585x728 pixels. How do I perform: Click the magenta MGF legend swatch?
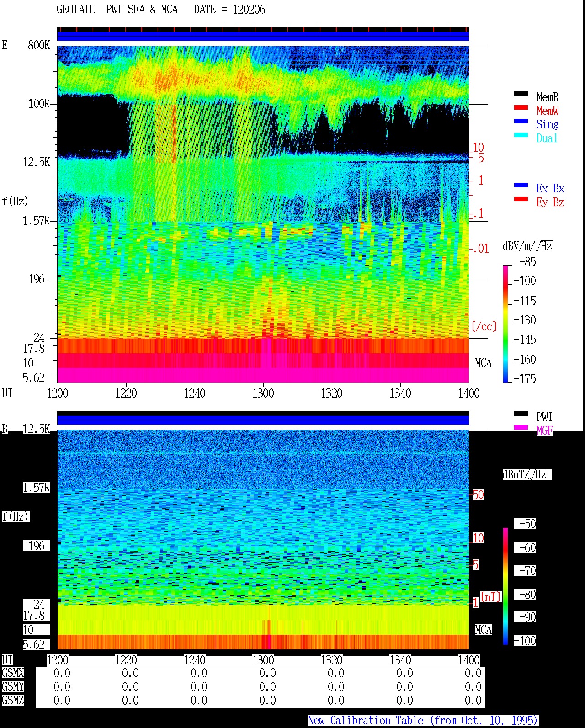click(x=521, y=428)
